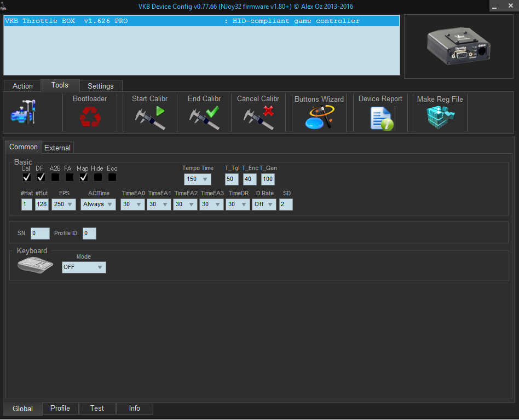This screenshot has height=420, width=519.
Task: Start calibration with caliper play icon
Action: pos(150,118)
